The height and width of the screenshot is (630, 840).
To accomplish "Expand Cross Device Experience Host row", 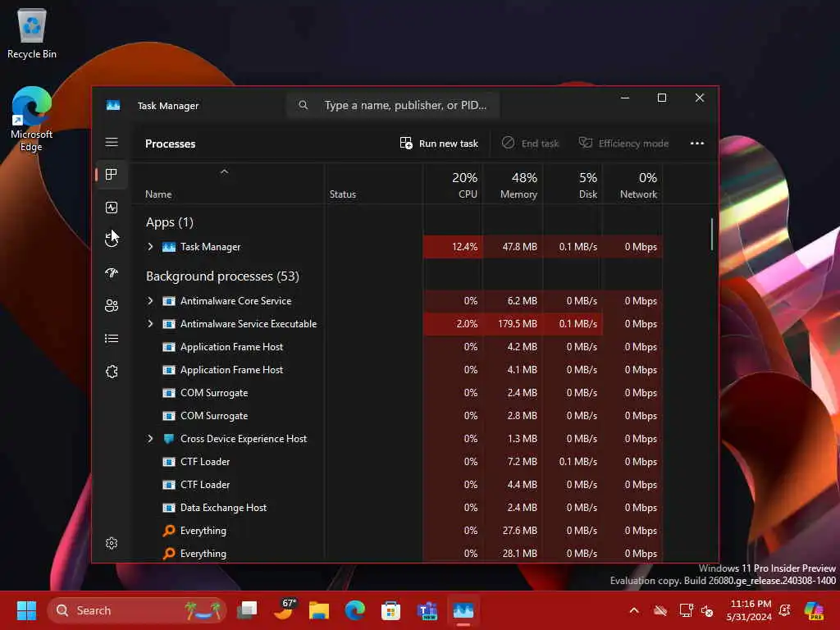I will (151, 438).
